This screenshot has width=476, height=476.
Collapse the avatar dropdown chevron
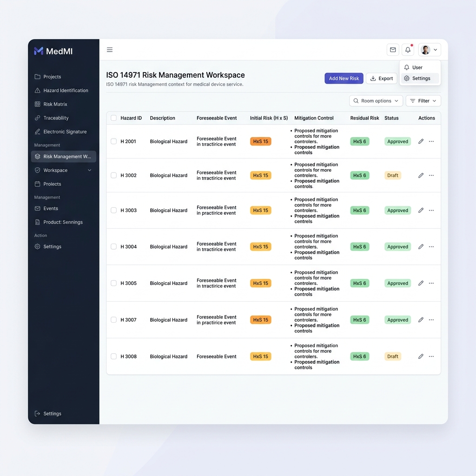pyautogui.click(x=435, y=50)
